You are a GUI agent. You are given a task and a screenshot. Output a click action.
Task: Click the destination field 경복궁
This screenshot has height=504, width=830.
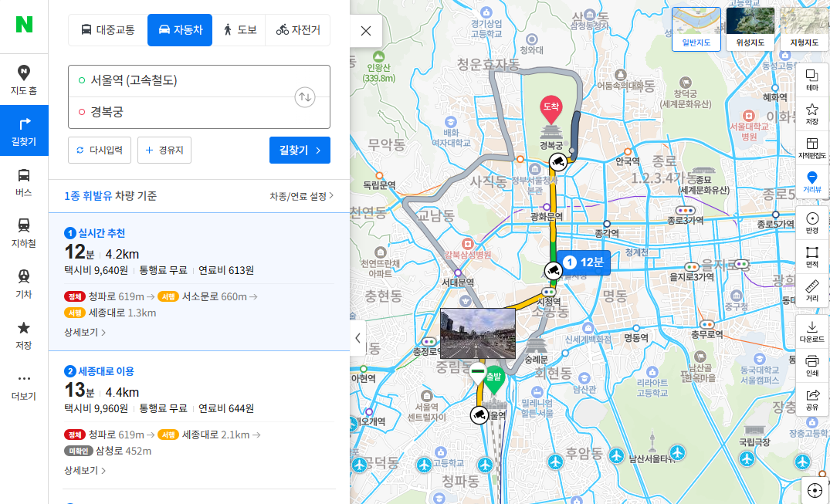(x=180, y=112)
